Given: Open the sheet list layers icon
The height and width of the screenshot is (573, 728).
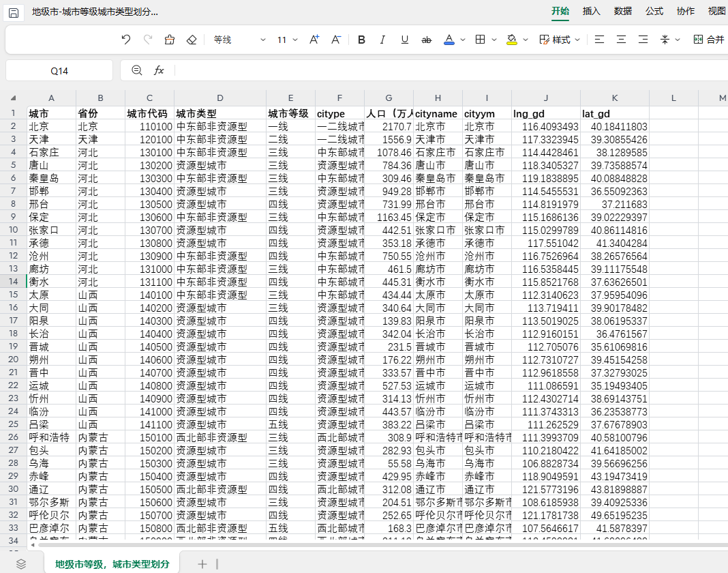Looking at the screenshot, I should pyautogui.click(x=21, y=563).
